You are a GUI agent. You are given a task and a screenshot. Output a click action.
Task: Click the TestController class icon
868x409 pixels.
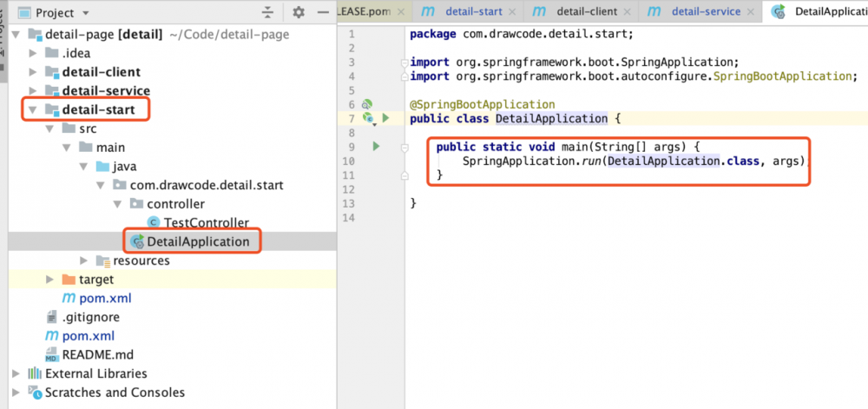pos(154,222)
